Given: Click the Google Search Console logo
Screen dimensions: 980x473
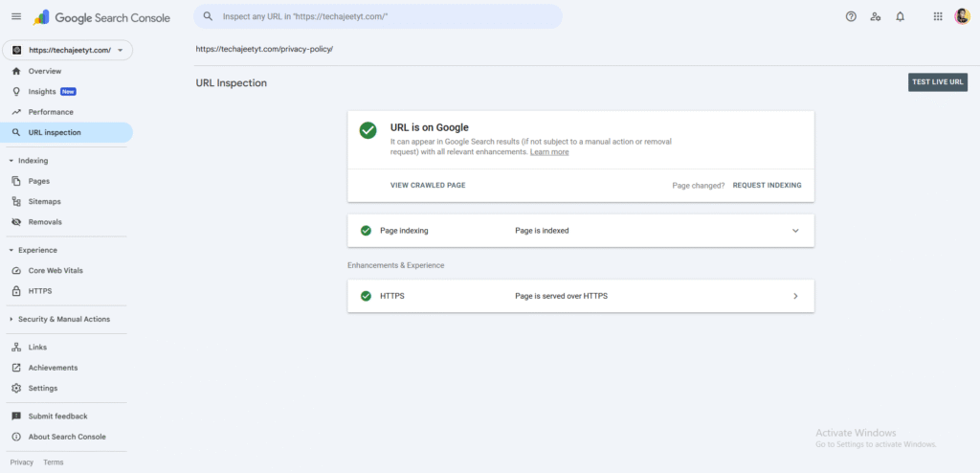Looking at the screenshot, I should pyautogui.click(x=101, y=17).
